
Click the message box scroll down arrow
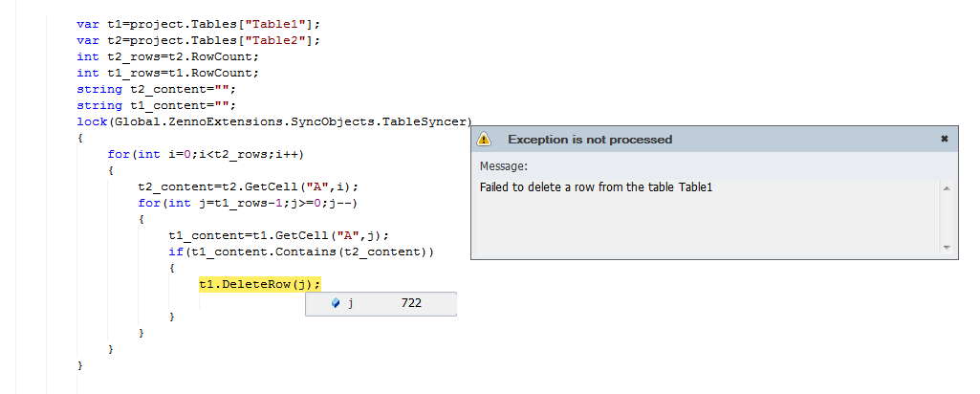[947, 248]
